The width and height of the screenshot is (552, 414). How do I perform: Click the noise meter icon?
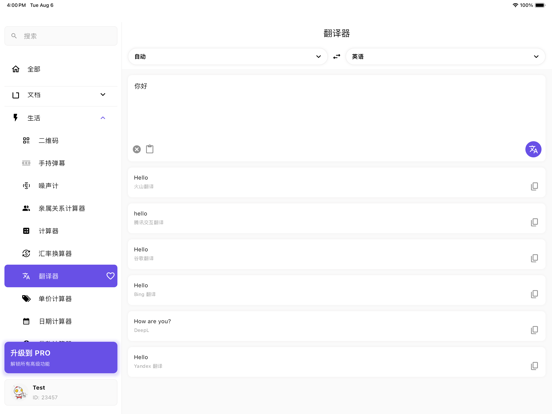click(26, 186)
